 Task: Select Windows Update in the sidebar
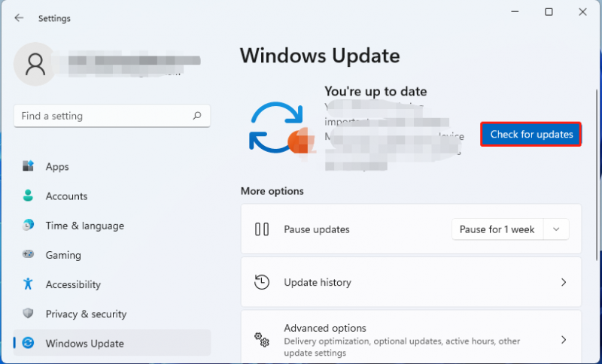point(111,343)
